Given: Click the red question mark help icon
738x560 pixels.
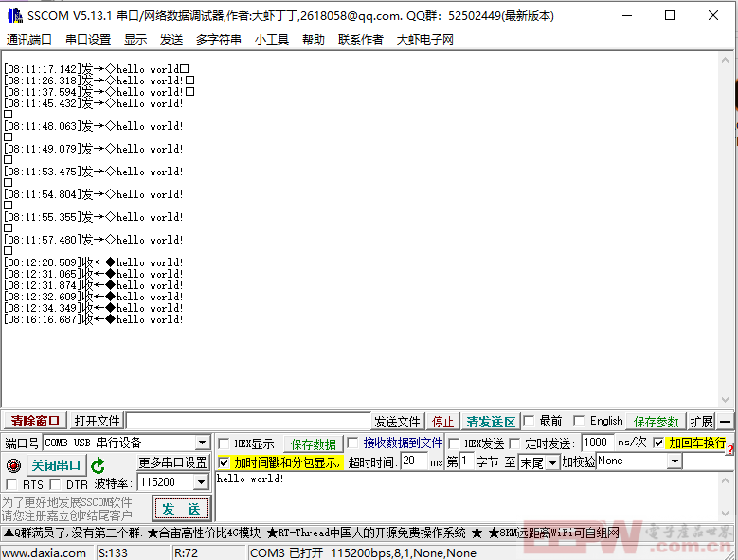Looking at the screenshot, I should pyautogui.click(x=730, y=450).
